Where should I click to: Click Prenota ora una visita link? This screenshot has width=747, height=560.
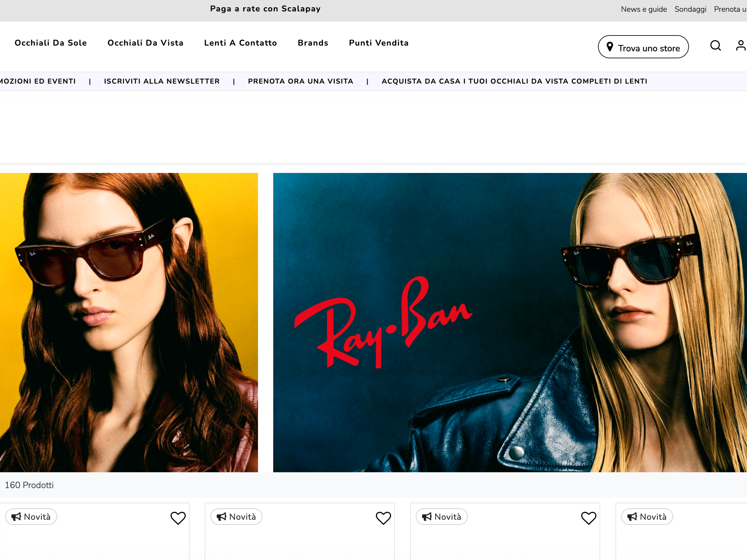click(x=300, y=81)
